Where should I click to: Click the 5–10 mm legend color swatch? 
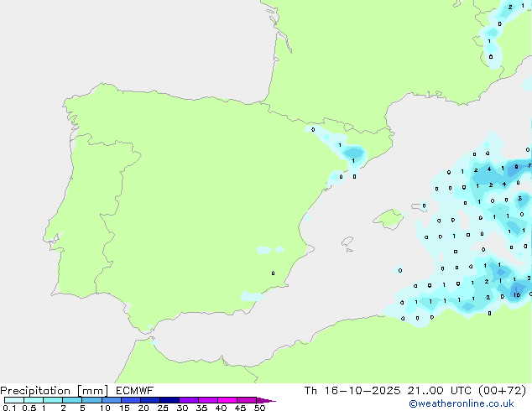point(91,400)
